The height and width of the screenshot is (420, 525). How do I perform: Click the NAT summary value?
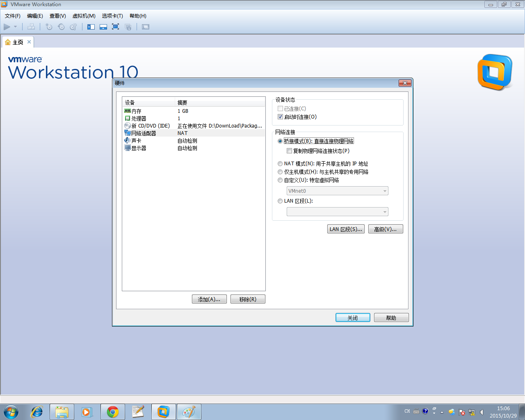[183, 133]
